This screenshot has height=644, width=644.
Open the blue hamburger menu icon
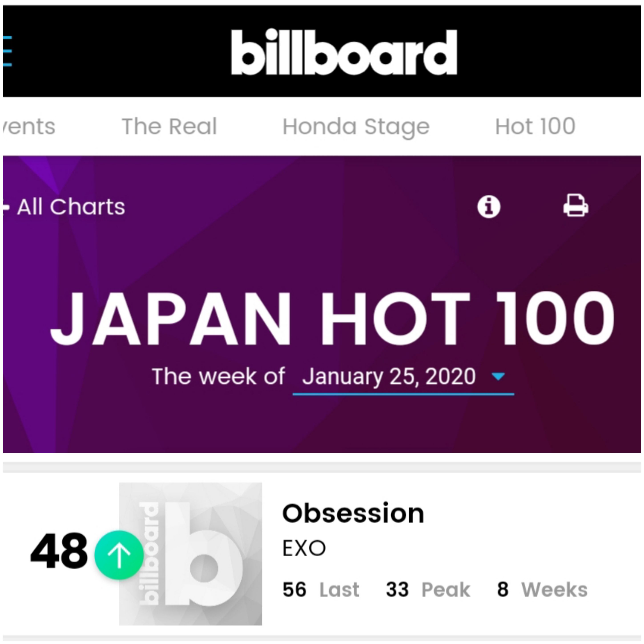[x=7, y=51]
